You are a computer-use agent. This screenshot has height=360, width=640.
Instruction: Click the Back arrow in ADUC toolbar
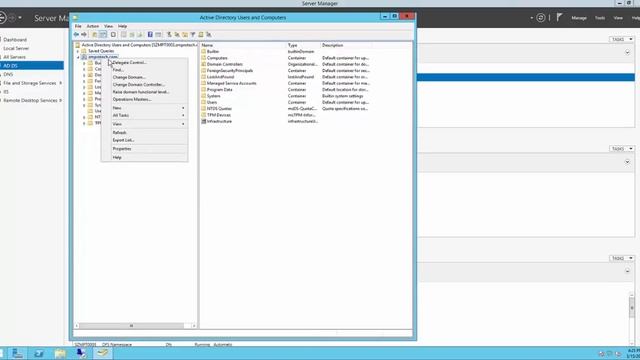(x=76, y=35)
